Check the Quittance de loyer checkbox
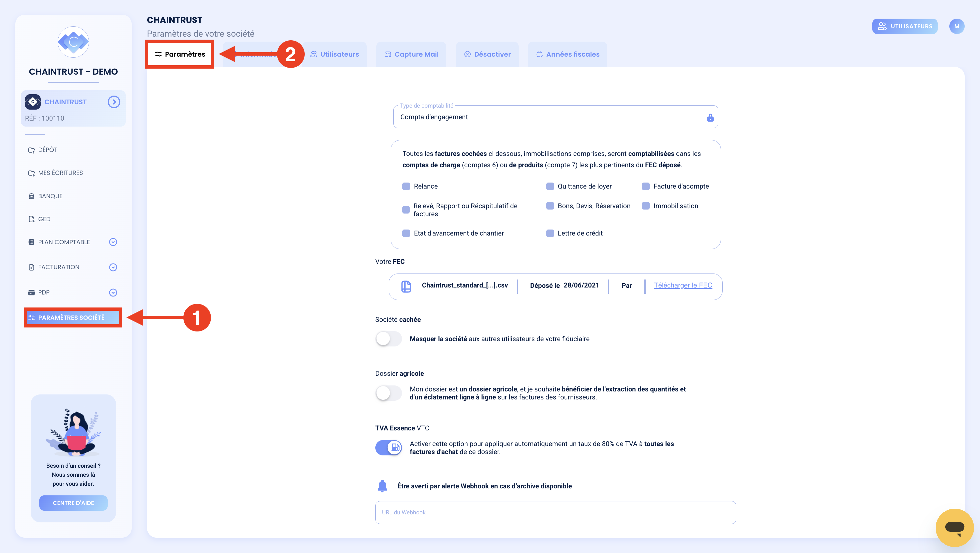 [550, 186]
